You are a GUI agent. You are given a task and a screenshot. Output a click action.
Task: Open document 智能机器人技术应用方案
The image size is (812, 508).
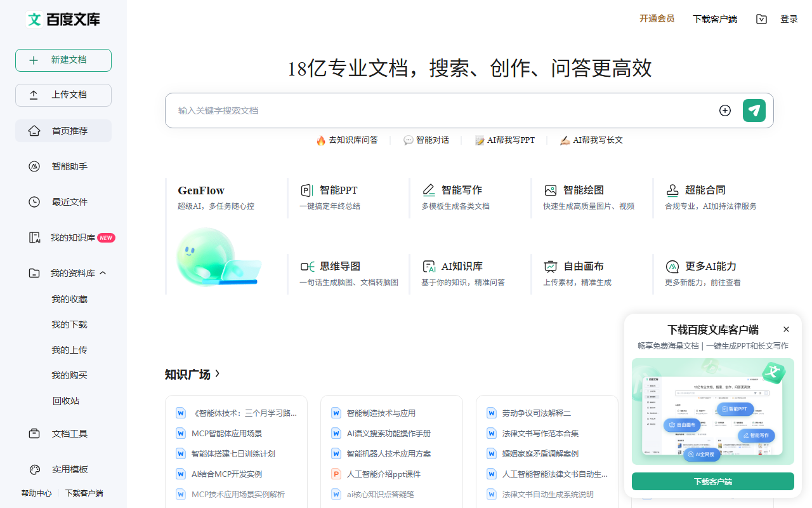389,453
